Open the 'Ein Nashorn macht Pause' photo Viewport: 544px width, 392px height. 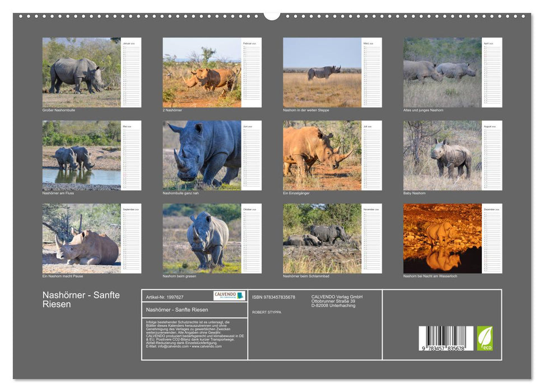[x=81, y=239]
